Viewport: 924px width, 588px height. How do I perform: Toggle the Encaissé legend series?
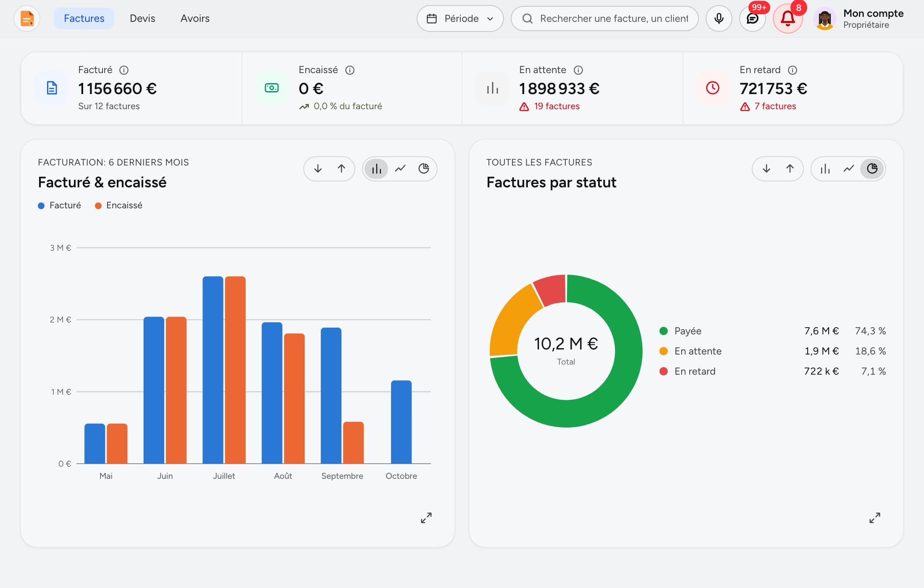point(118,205)
